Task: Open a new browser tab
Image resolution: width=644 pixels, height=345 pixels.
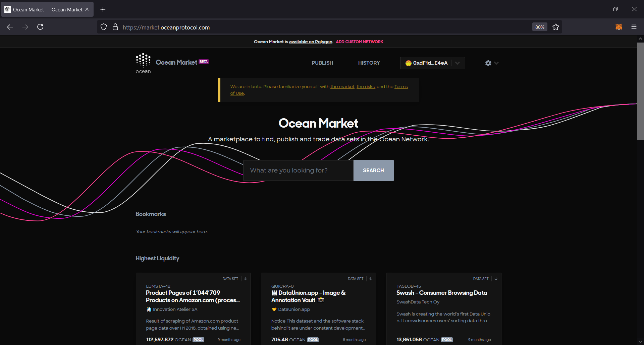Action: (x=103, y=9)
